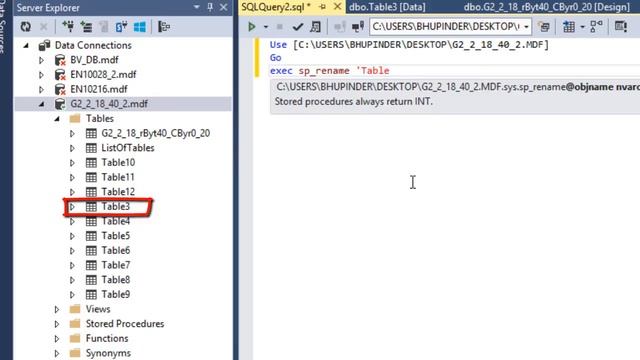
Task: Open the dropdown next to results grid icon
Action: pos(582,27)
